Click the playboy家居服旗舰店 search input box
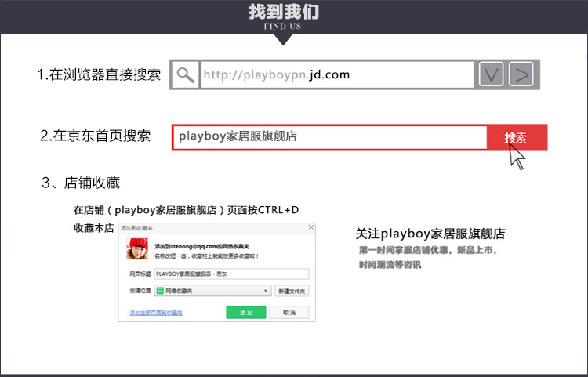 click(330, 137)
